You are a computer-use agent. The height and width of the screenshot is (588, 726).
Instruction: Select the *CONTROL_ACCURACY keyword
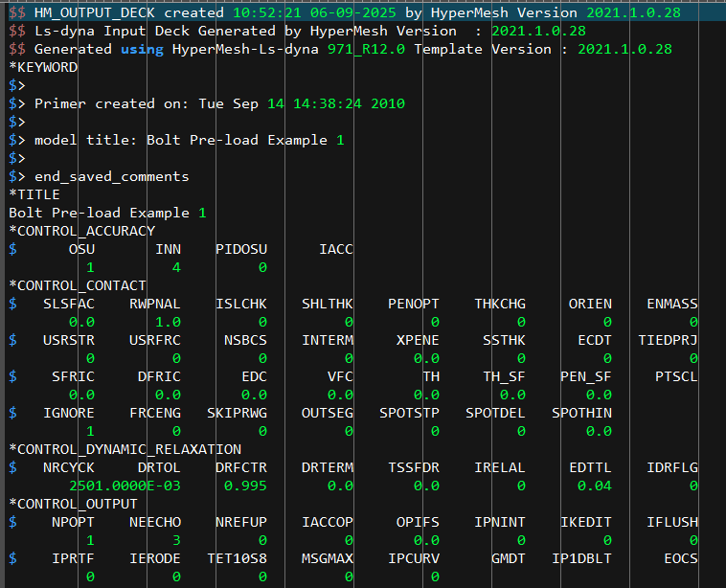82,231
